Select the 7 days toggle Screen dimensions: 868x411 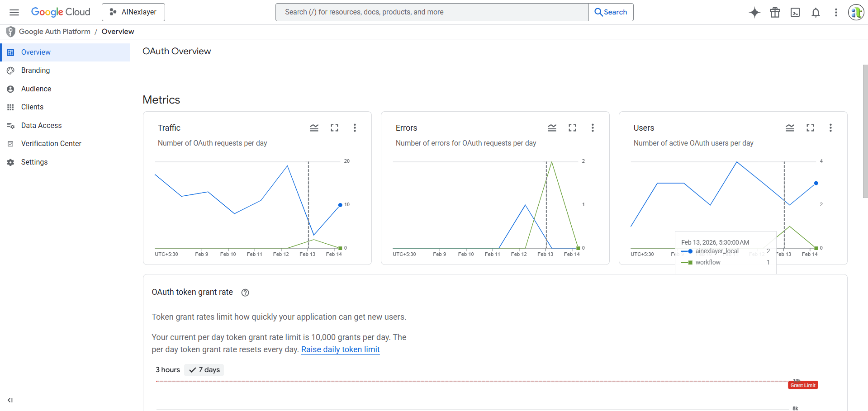point(204,369)
